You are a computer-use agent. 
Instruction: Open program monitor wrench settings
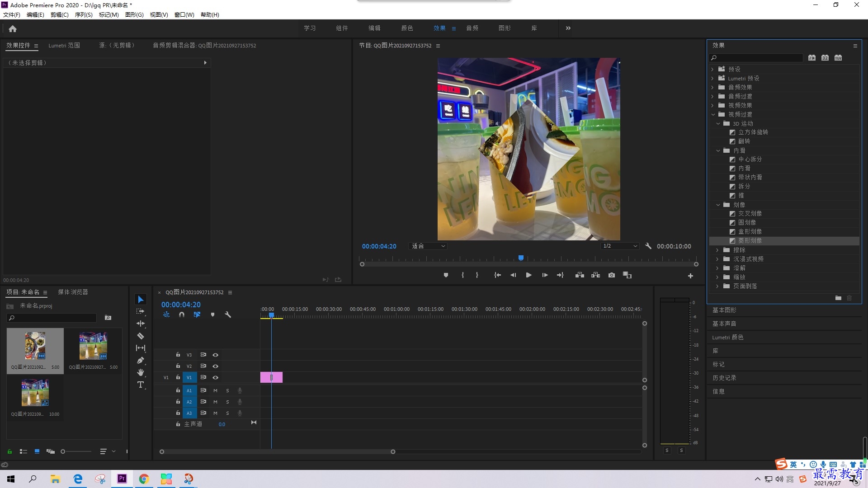[648, 246]
